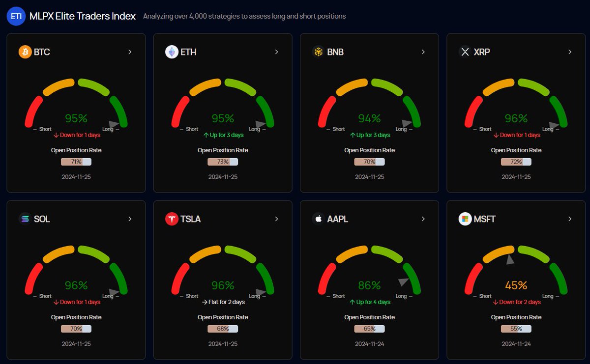Image resolution: width=590 pixels, height=364 pixels.
Task: Click the MSFT 45% gauge value
Action: 516,285
